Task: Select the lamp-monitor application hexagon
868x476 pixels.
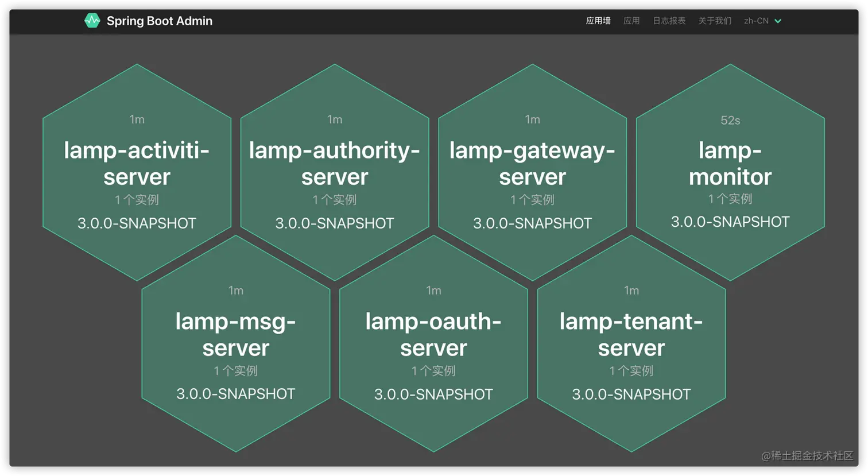Action: pos(730,172)
